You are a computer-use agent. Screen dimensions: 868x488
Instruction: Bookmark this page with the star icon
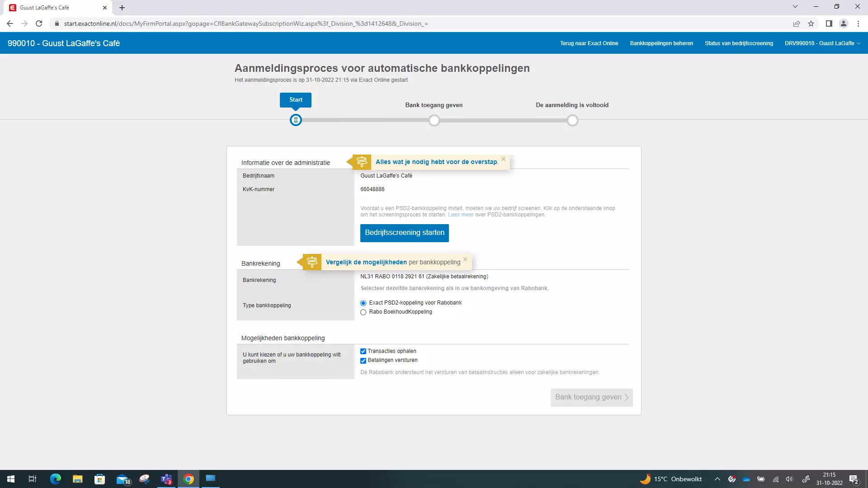tap(811, 23)
